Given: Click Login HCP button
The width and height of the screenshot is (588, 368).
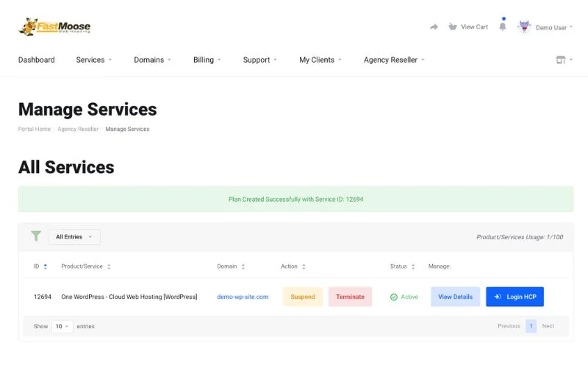Looking at the screenshot, I should tap(515, 297).
